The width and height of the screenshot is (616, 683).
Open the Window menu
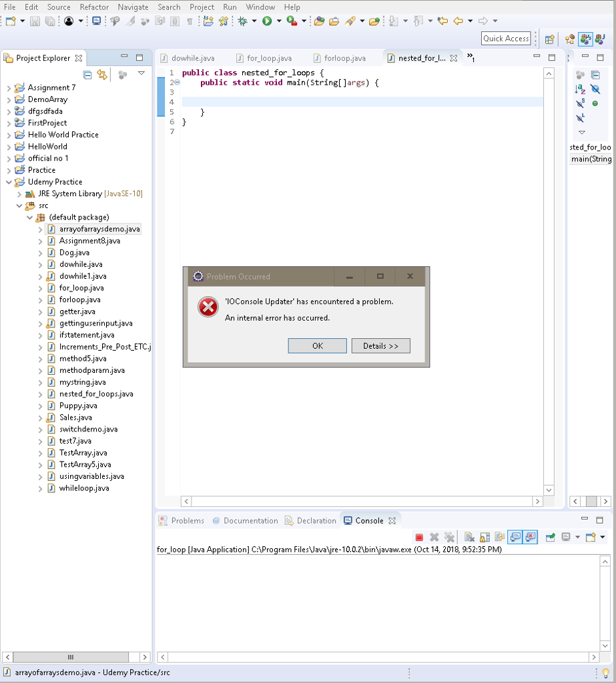pos(260,7)
